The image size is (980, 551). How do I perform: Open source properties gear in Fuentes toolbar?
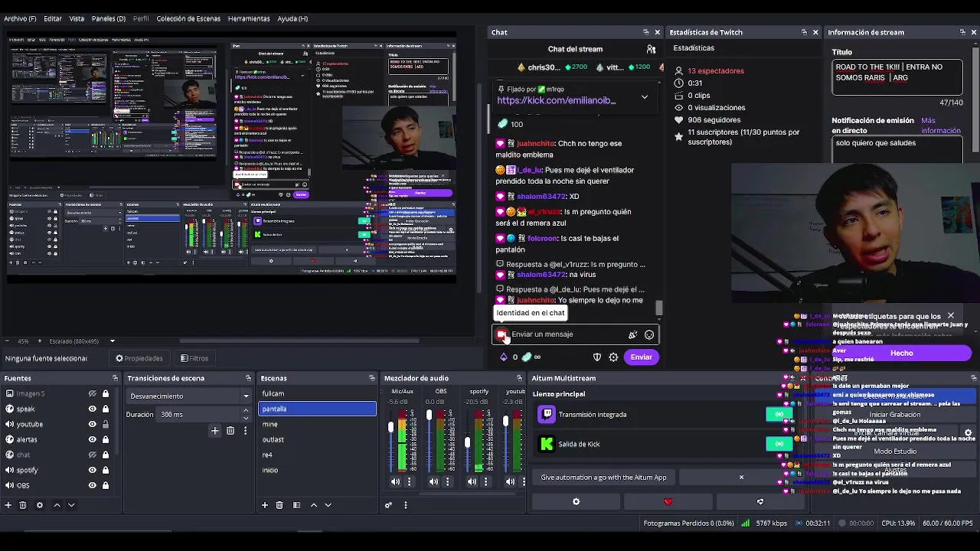[x=40, y=505]
